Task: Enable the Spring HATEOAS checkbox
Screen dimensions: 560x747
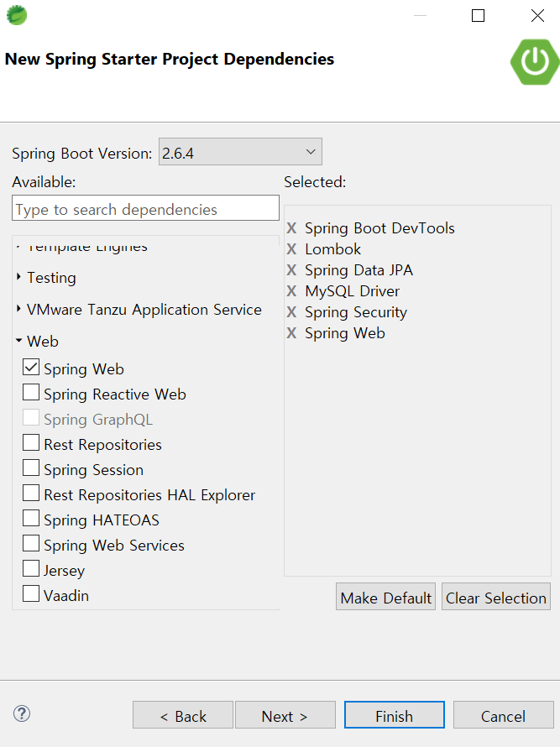Action: [x=31, y=519]
